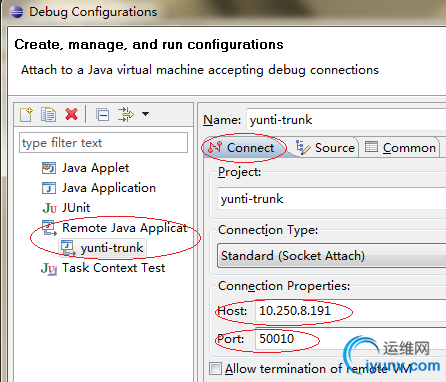This screenshot has width=446, height=382.
Task: Select Java Applet configuration type
Action: tap(95, 168)
